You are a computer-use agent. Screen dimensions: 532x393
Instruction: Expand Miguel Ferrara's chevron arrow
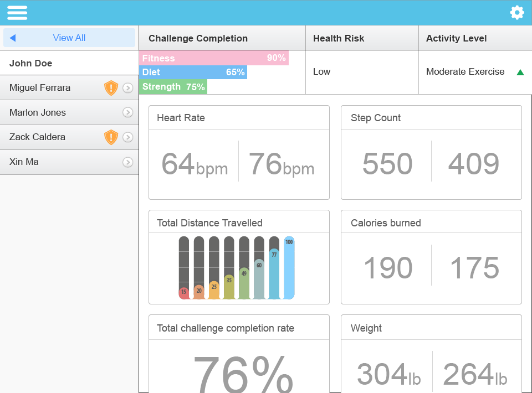click(x=127, y=88)
